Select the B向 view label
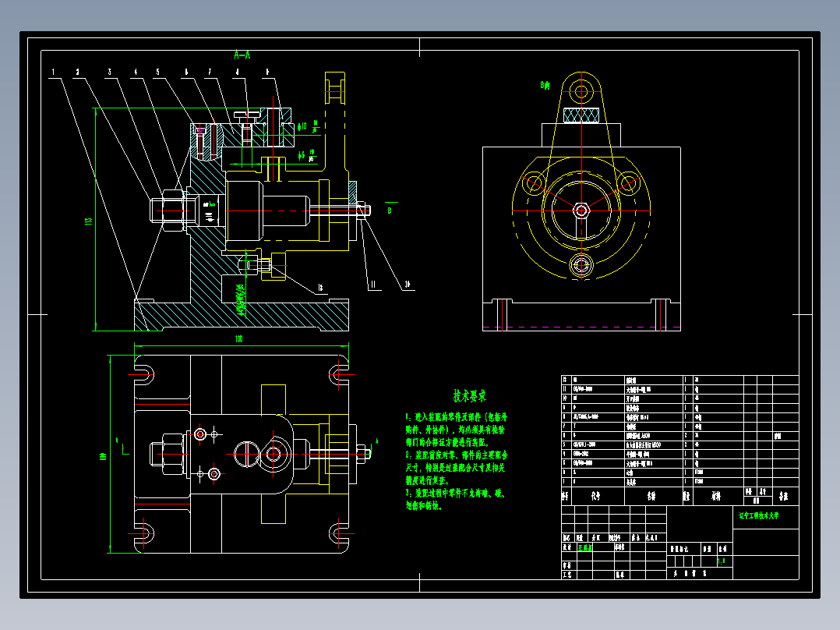 click(x=545, y=85)
